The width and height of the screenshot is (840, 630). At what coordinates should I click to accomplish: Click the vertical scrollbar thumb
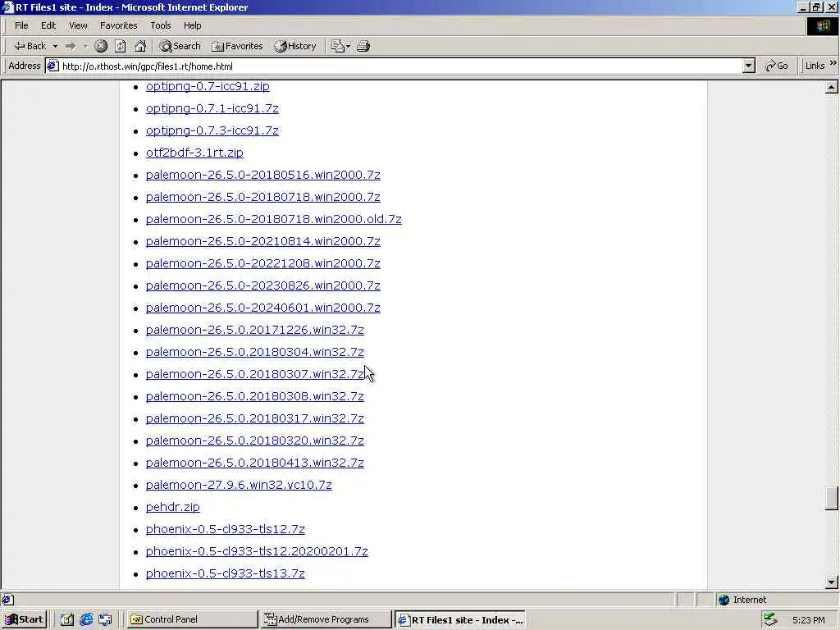click(x=831, y=498)
